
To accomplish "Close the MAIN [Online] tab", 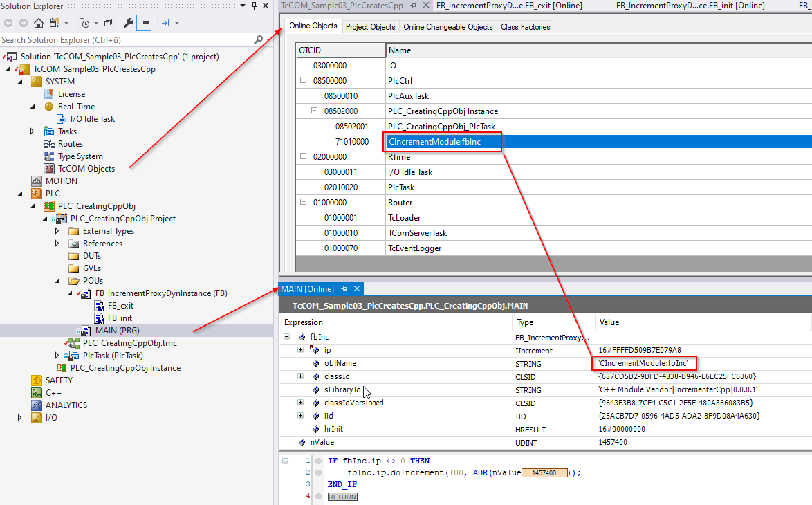I will click(357, 288).
